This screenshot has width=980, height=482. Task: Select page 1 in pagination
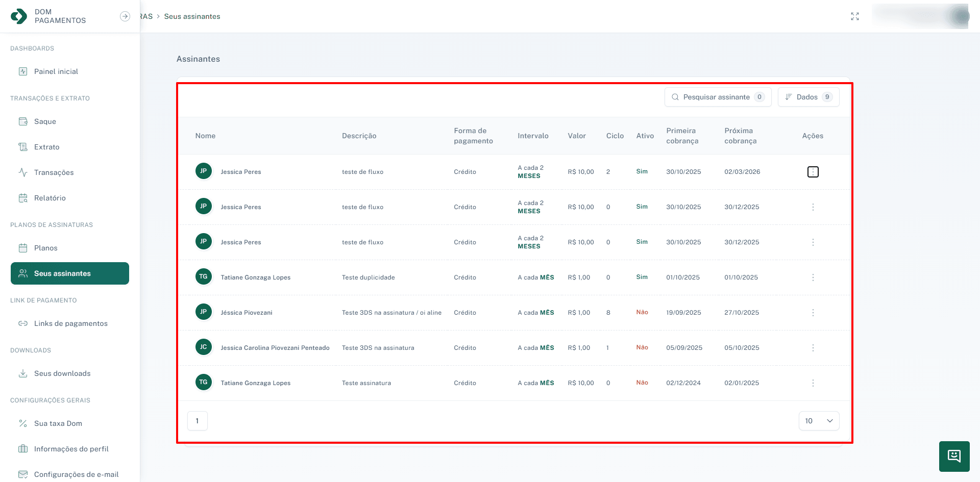tap(197, 421)
